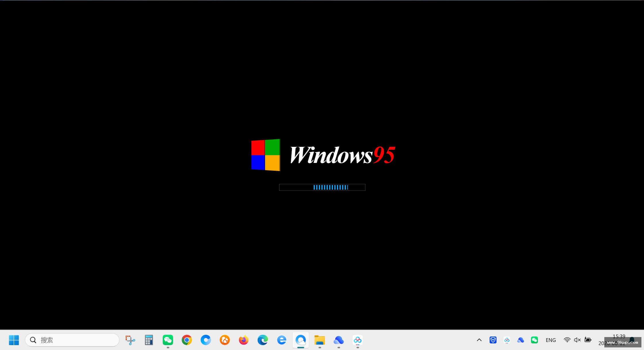
Task: Launch the Snipping Tool from taskbar
Action: (x=130, y=340)
